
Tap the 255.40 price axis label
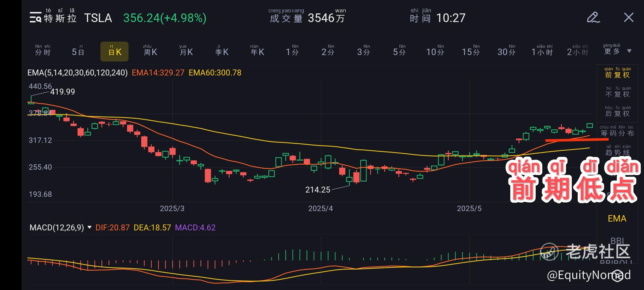tap(40, 167)
